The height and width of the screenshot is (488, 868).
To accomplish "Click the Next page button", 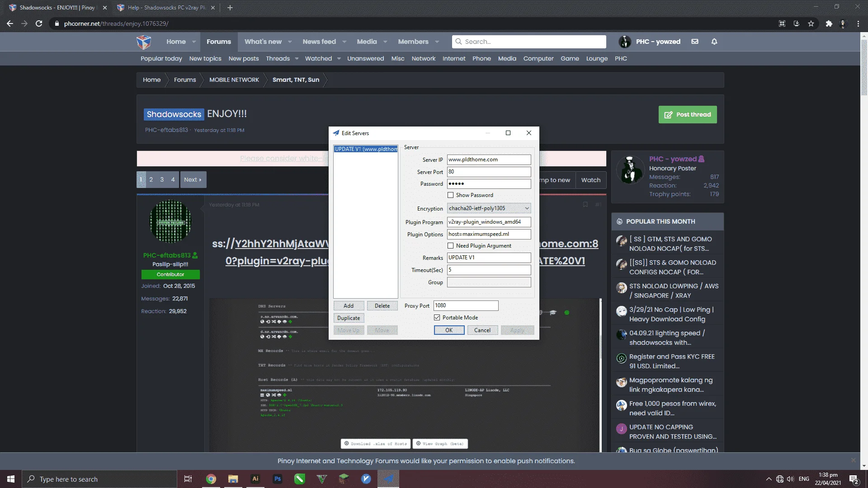I will (193, 179).
